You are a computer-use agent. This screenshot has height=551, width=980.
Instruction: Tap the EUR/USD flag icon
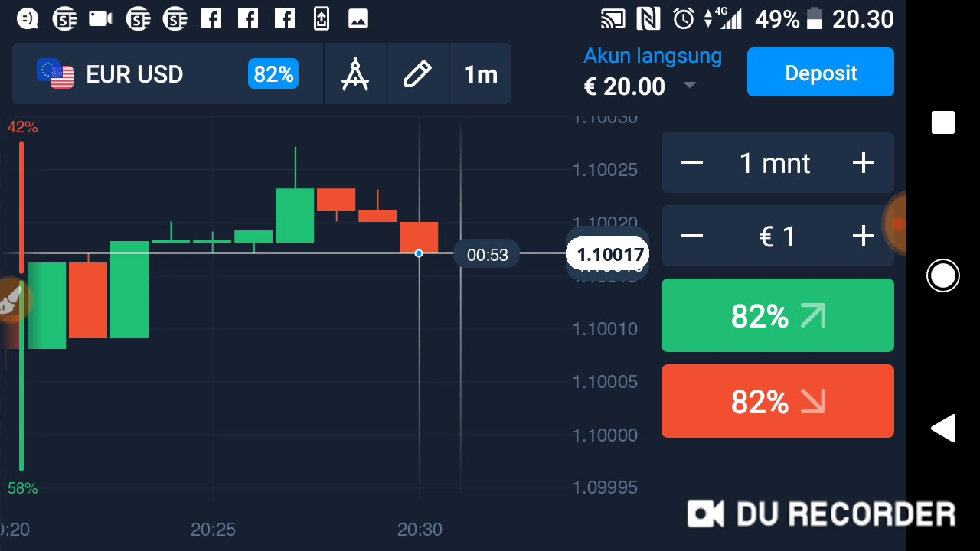click(55, 73)
